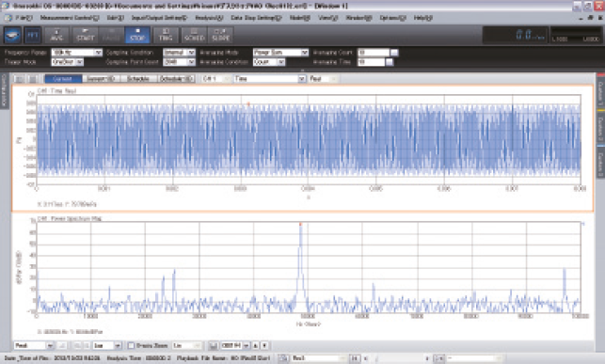Toggle the X-axis Zoom checkbox
The image size is (605, 364).
pyautogui.click(x=131, y=345)
